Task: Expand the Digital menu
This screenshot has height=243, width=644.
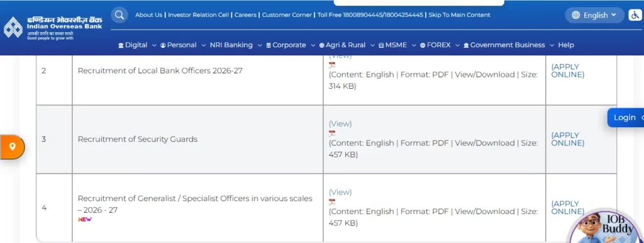Action: tap(137, 45)
